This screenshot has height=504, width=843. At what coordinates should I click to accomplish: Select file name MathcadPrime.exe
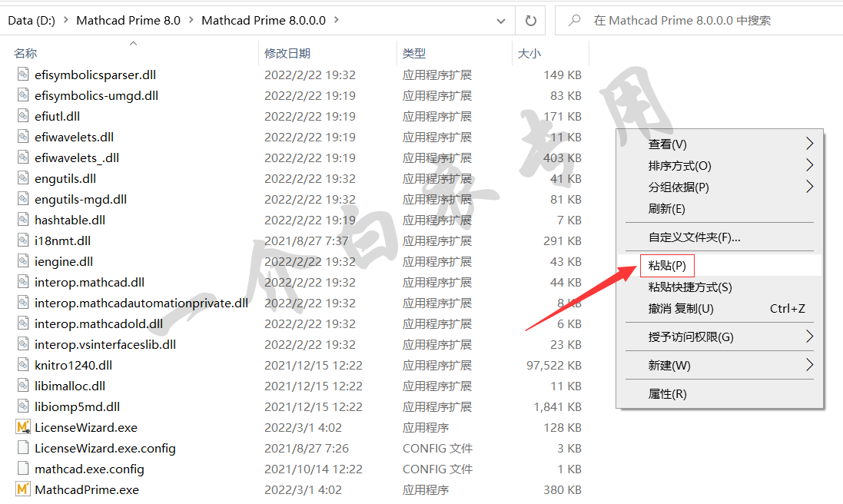pyautogui.click(x=87, y=489)
